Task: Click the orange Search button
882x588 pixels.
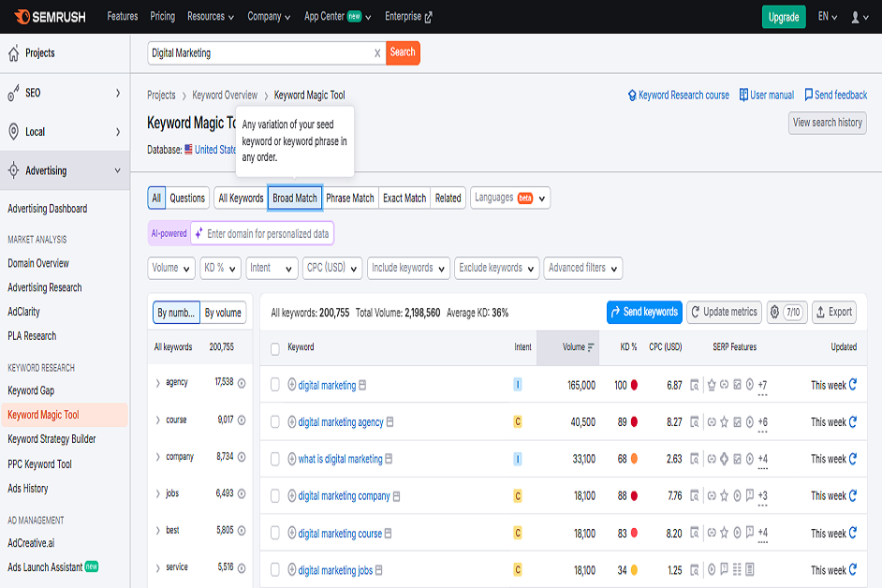Action: click(403, 52)
